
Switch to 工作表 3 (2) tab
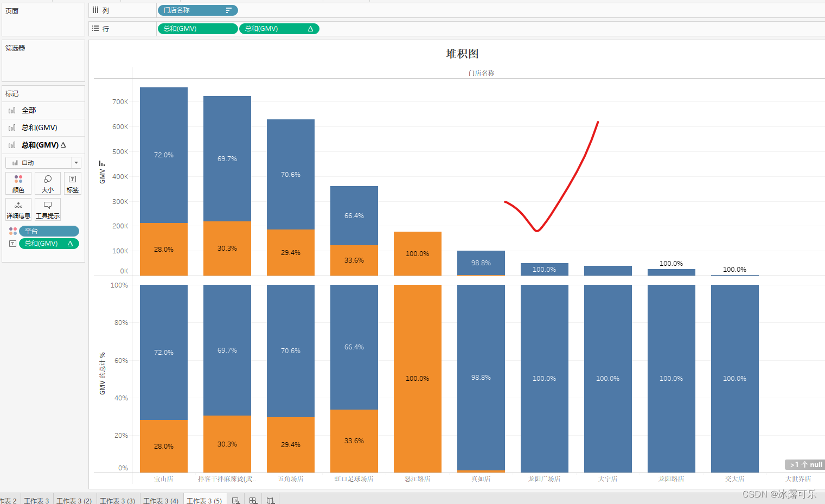pyautogui.click(x=74, y=500)
